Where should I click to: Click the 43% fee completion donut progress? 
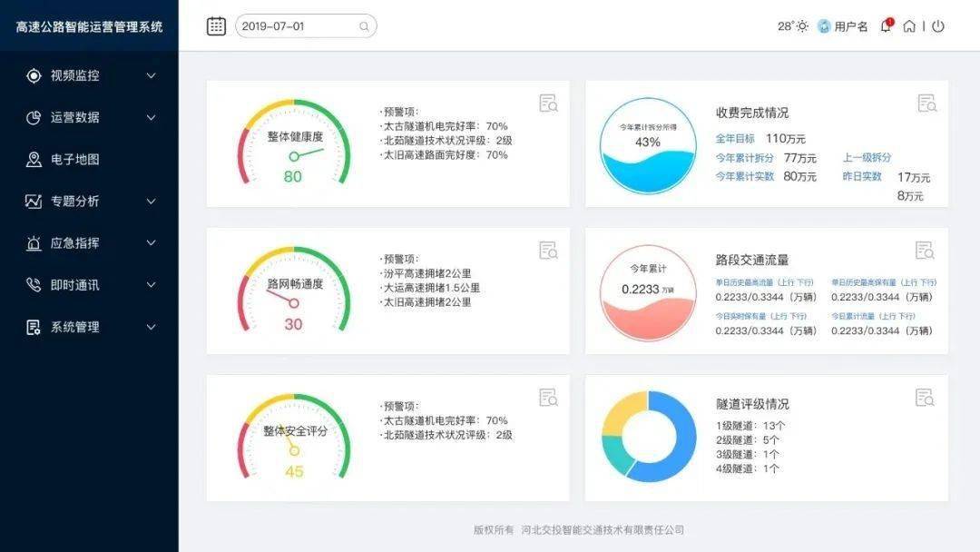tap(647, 143)
